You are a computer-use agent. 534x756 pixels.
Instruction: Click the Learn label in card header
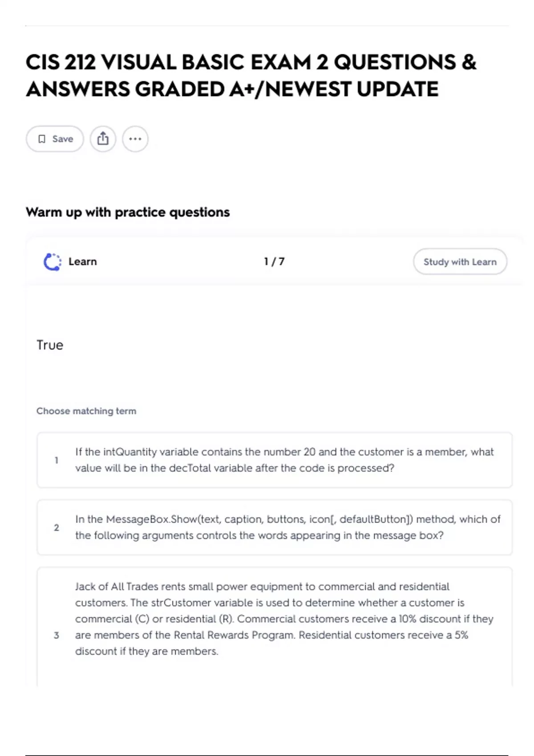coord(82,261)
